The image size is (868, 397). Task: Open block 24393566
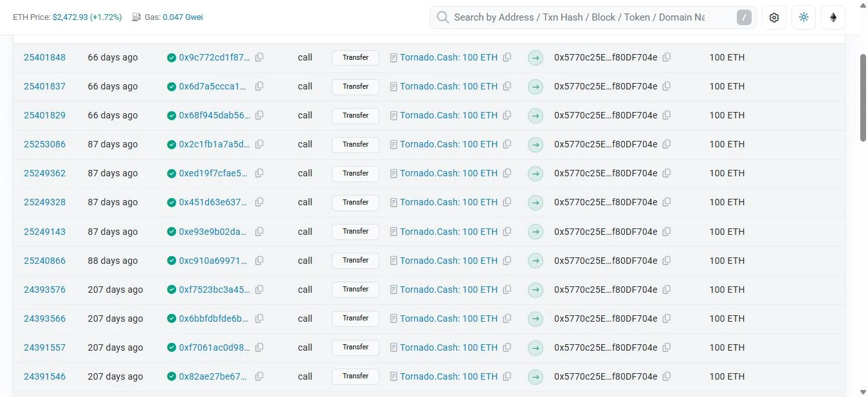tap(44, 319)
